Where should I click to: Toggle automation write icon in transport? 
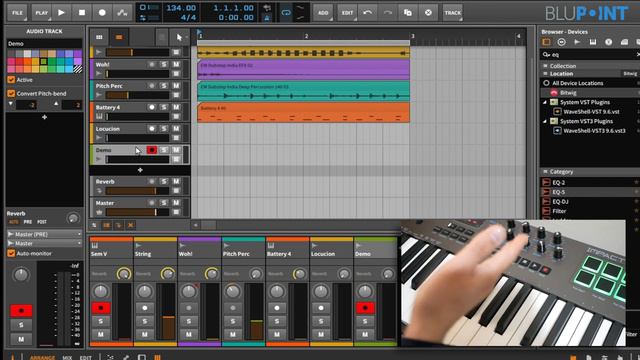122,13
